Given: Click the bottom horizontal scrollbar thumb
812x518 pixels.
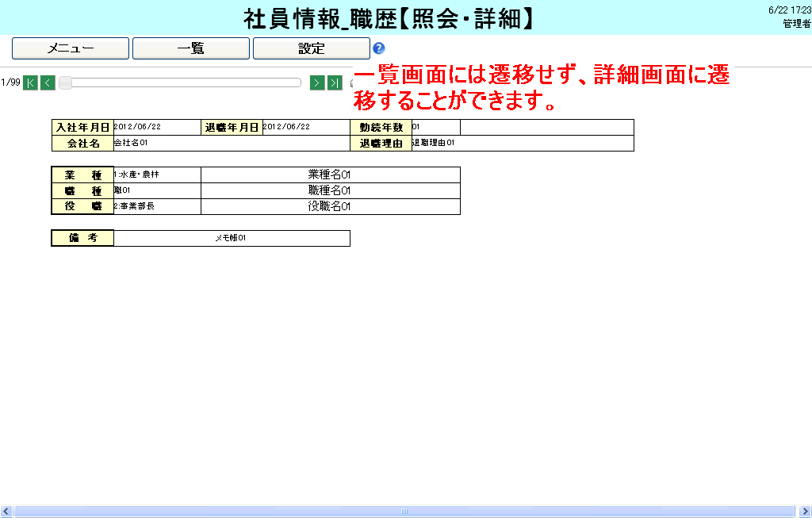Looking at the screenshot, I should tap(404, 512).
